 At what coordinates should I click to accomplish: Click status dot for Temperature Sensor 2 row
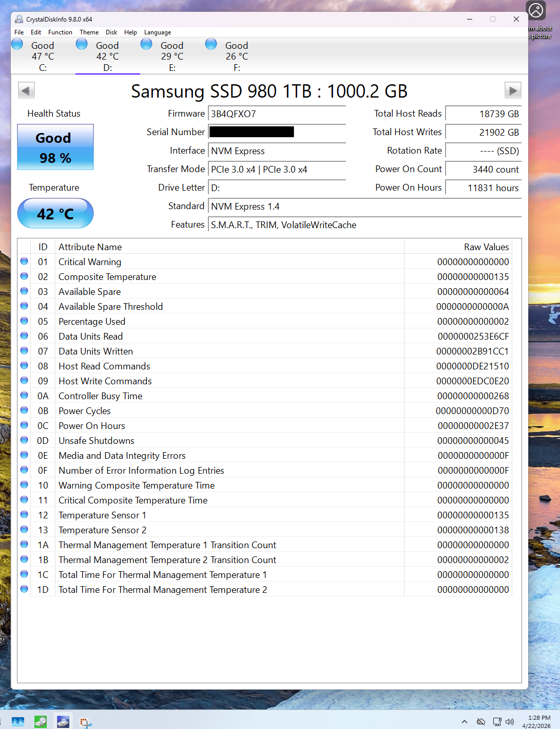point(24,530)
